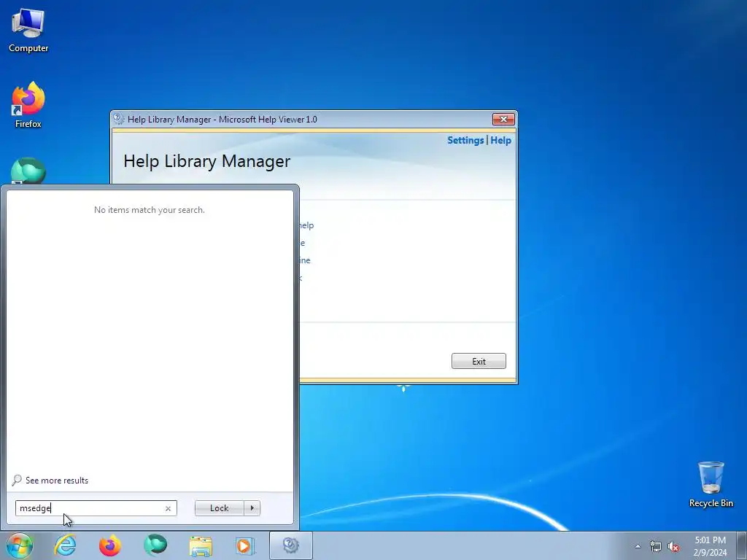Open the Recycle Bin on desktop

click(x=711, y=484)
